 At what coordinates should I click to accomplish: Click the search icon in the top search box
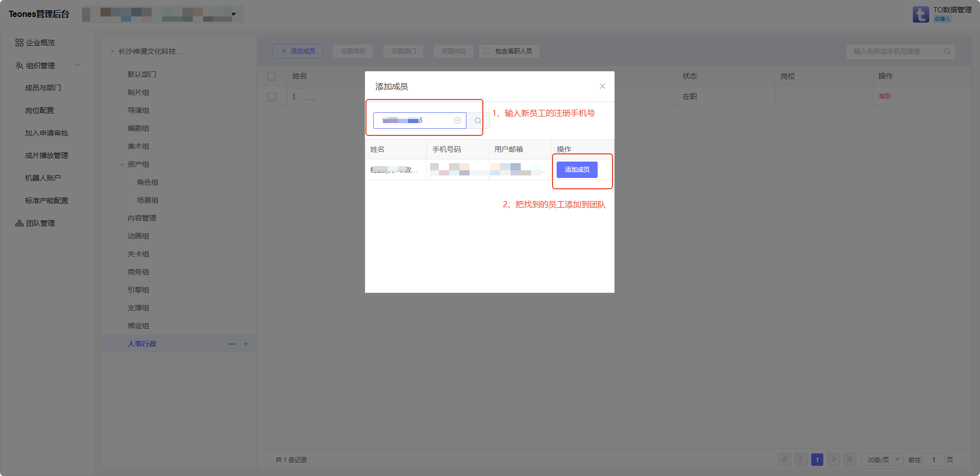pyautogui.click(x=947, y=51)
